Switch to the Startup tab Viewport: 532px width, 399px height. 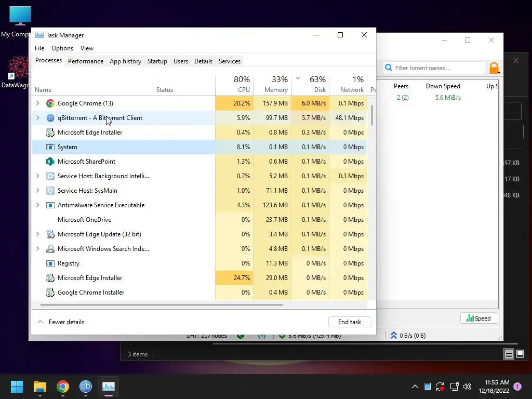tap(157, 61)
